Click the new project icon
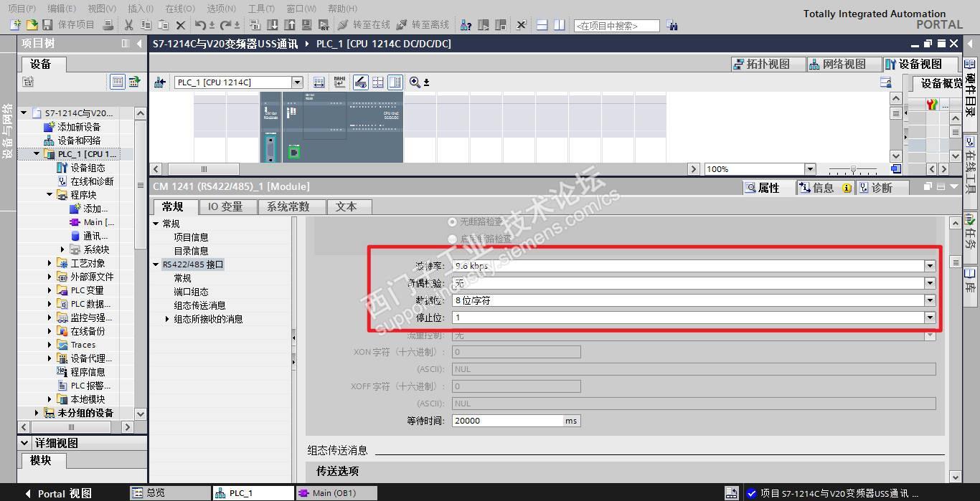Image resolution: width=980 pixels, height=501 pixels. (16, 25)
